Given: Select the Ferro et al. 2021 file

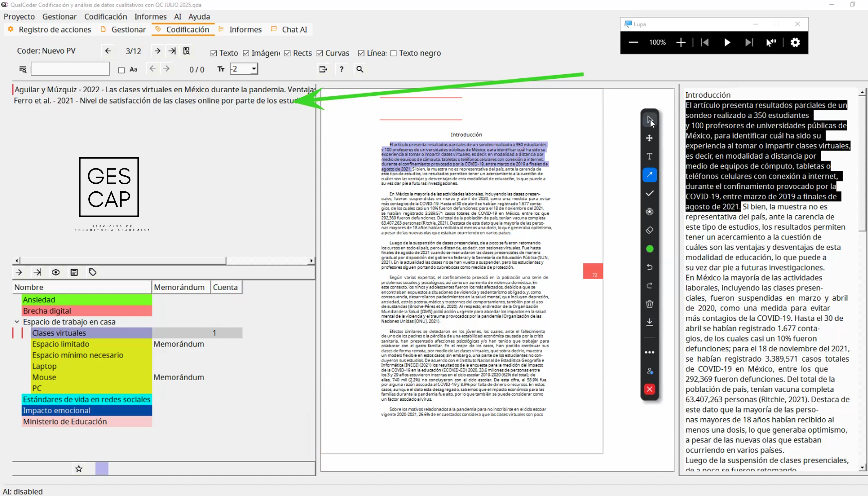Looking at the screenshot, I should (x=164, y=100).
